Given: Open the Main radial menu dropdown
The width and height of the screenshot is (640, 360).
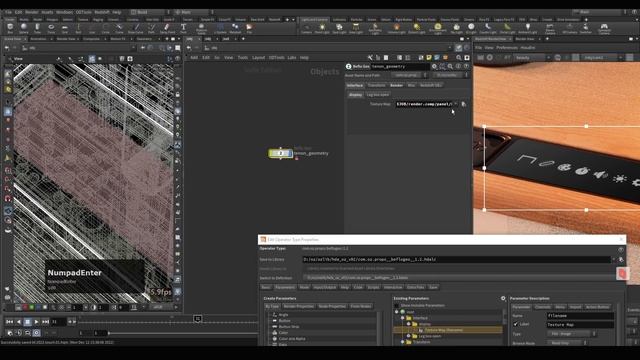Looking at the screenshot, I should coord(194,12).
